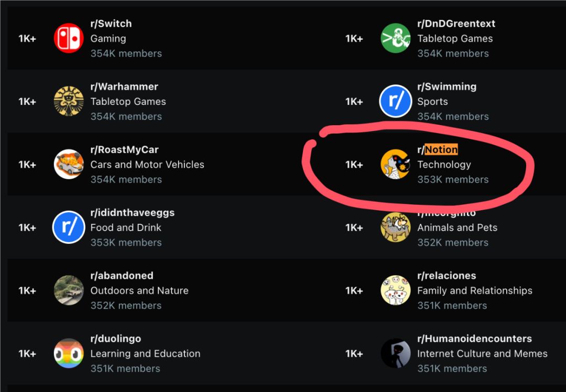This screenshot has height=392, width=566.
Task: Open the r/Switch community link
Action: (x=111, y=24)
